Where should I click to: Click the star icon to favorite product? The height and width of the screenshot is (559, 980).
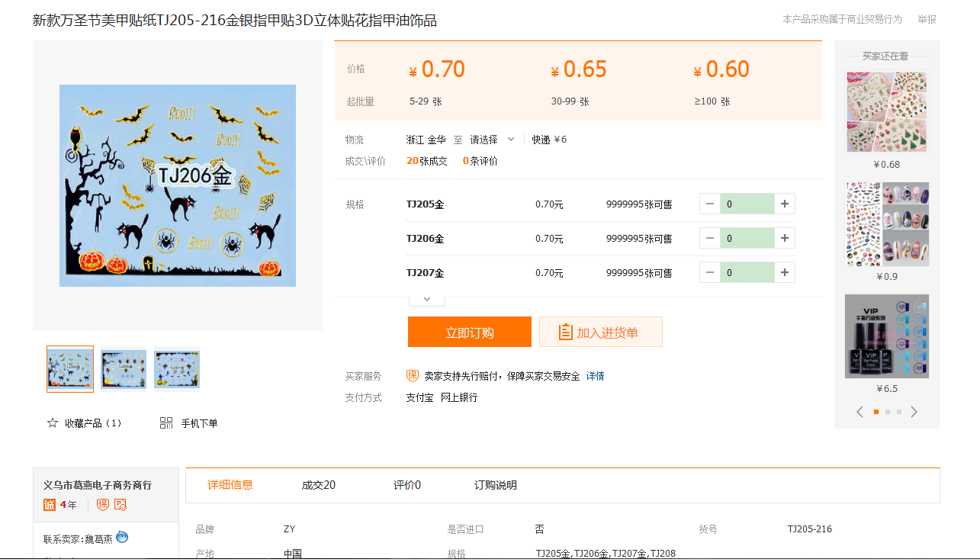coord(53,422)
